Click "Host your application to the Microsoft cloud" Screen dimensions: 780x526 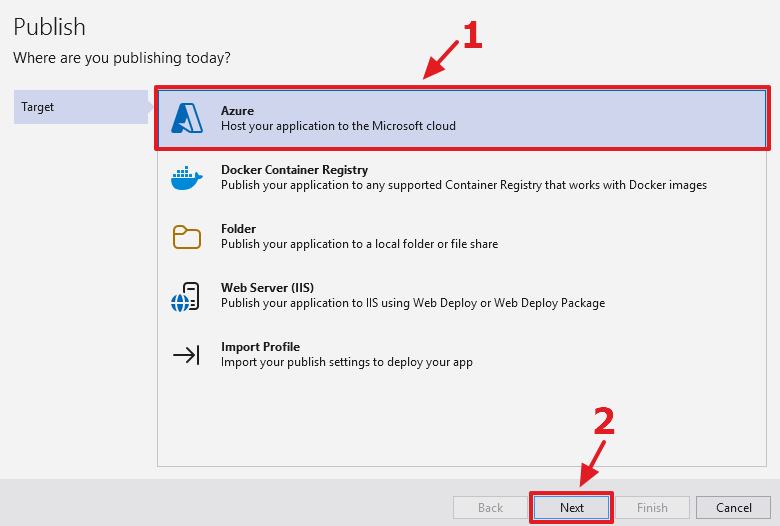point(338,127)
